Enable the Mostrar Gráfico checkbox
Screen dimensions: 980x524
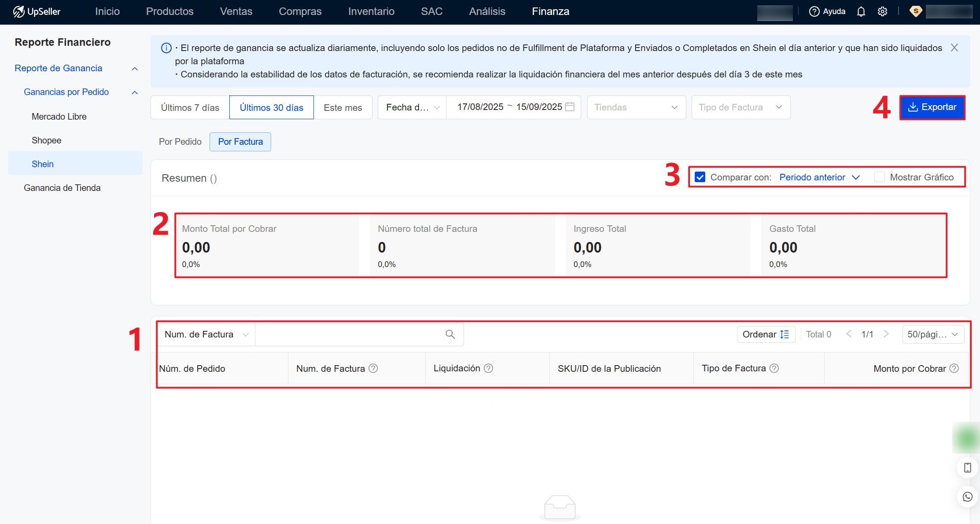pyautogui.click(x=879, y=177)
